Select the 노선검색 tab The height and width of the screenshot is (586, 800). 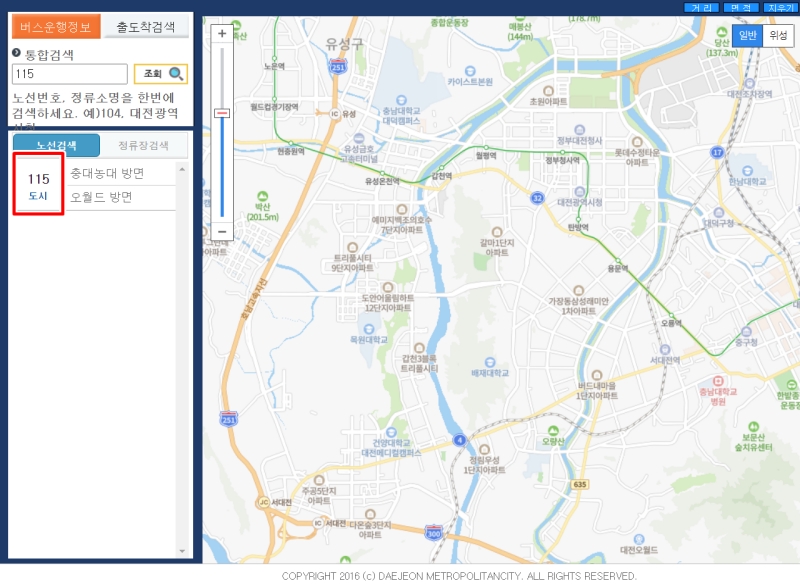[x=56, y=145]
